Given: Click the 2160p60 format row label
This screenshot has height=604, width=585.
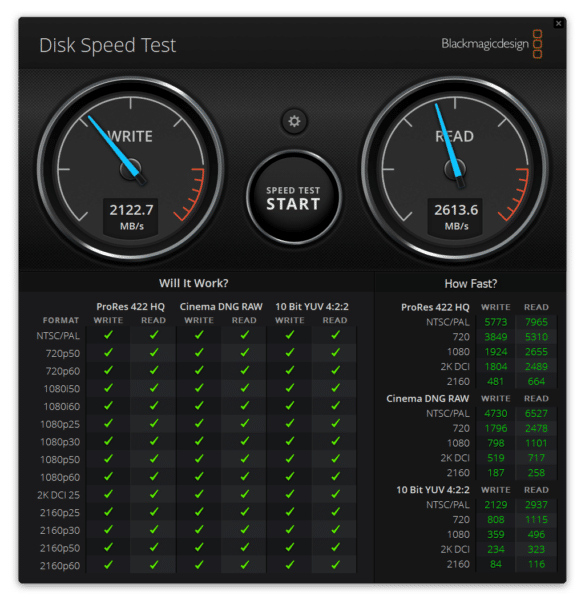Looking at the screenshot, I should (60, 566).
